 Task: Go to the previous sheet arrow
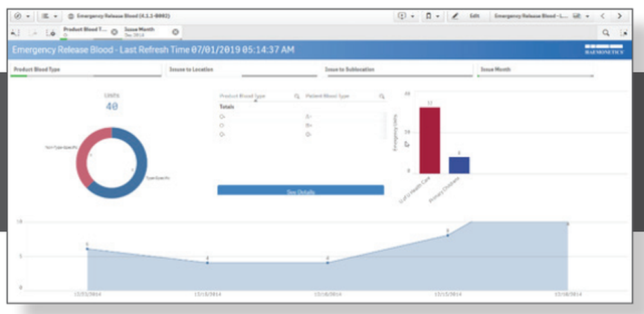(x=603, y=16)
